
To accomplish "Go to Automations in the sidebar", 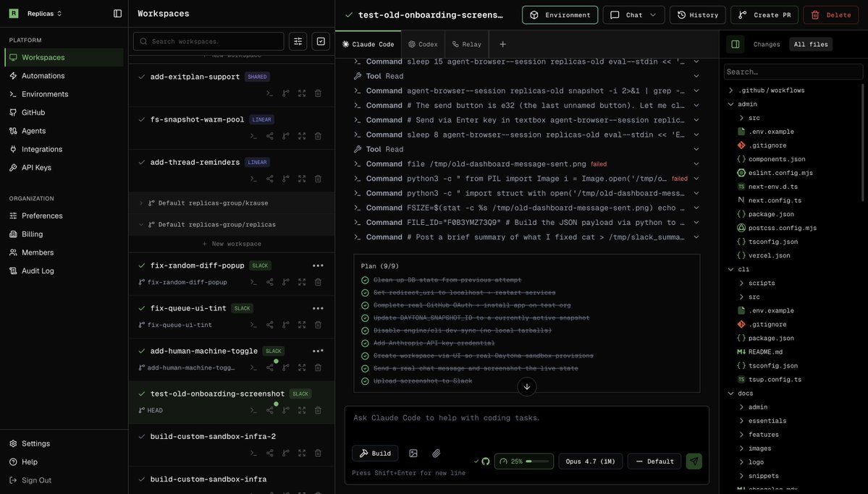I will tap(64, 76).
